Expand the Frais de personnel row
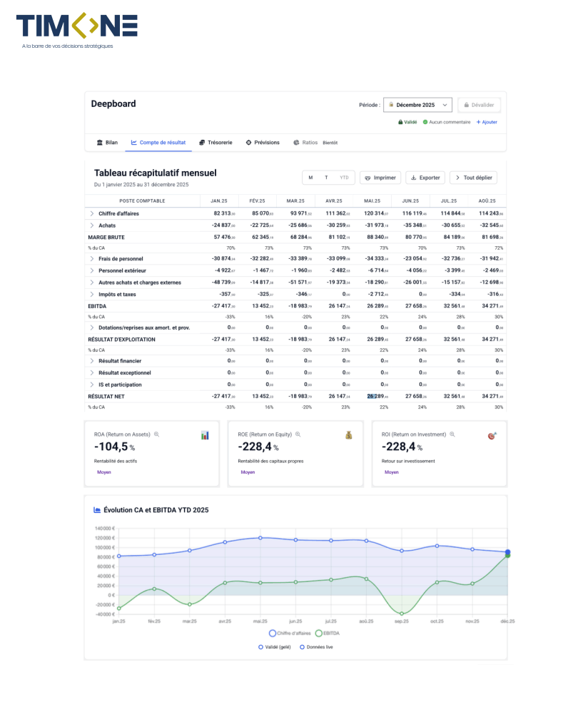The height and width of the screenshot is (707, 588). pyautogui.click(x=91, y=258)
